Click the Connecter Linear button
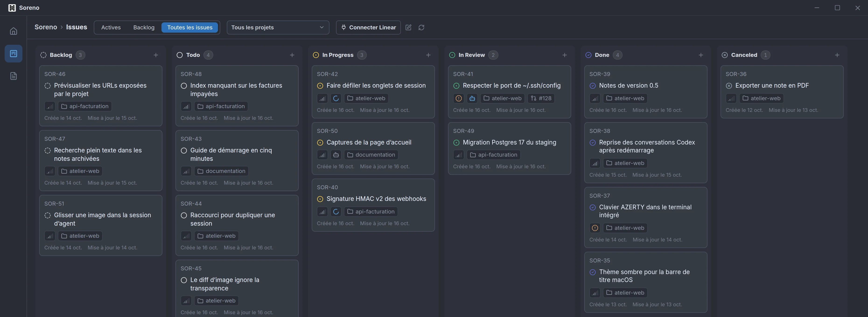 coord(368,28)
